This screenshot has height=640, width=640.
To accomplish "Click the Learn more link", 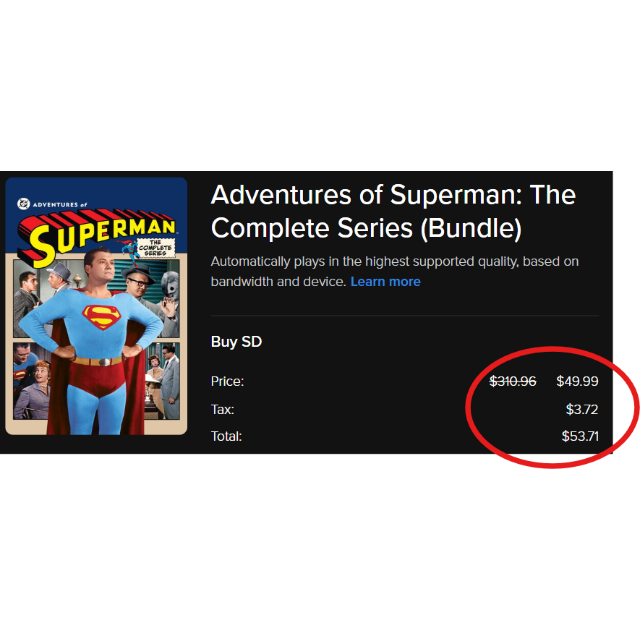I will (385, 282).
